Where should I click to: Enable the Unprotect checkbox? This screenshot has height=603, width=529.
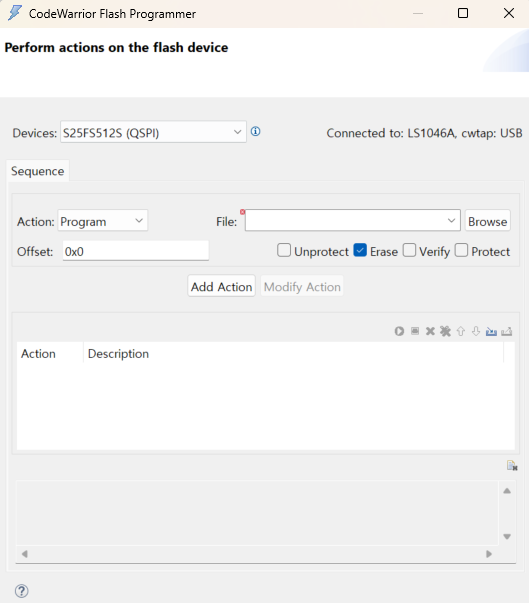pos(284,250)
